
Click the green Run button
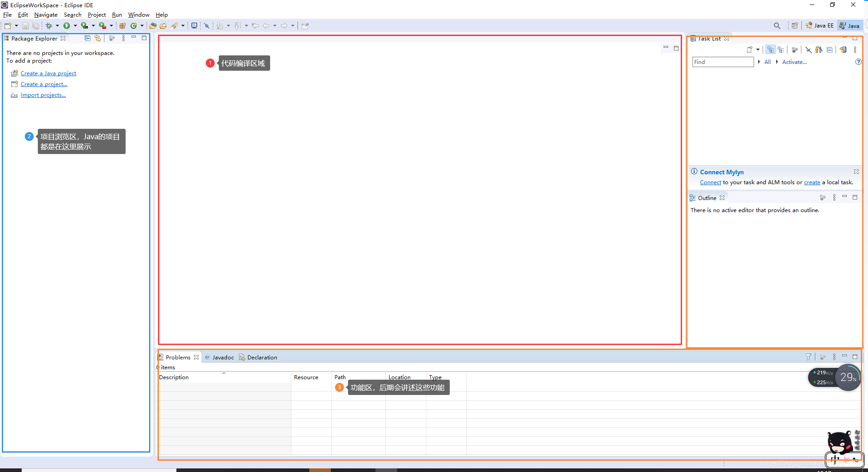click(x=67, y=26)
